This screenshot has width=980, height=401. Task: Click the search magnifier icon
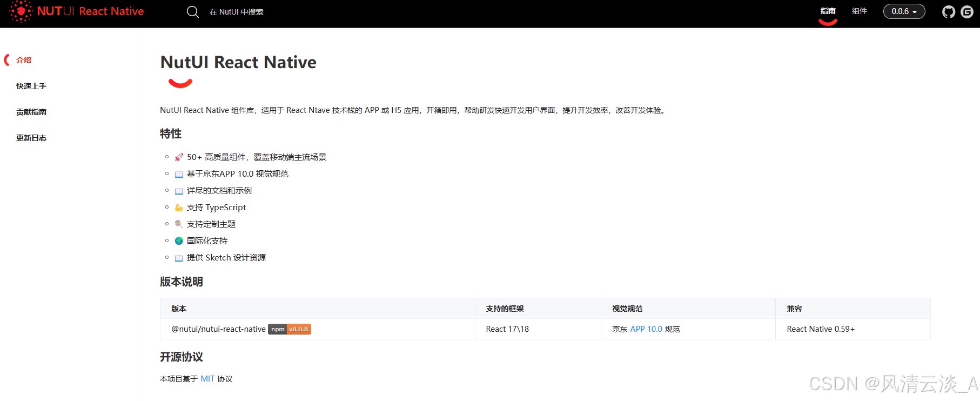click(193, 11)
